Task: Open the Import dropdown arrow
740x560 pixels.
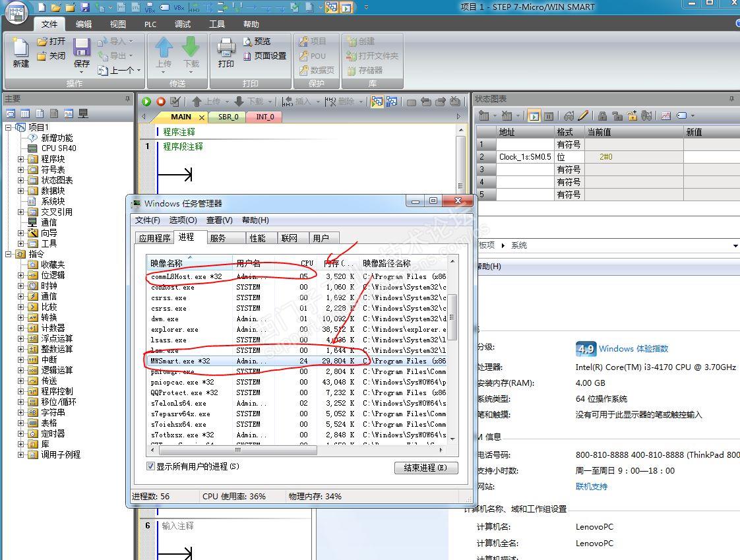Action: pyautogui.click(x=131, y=42)
